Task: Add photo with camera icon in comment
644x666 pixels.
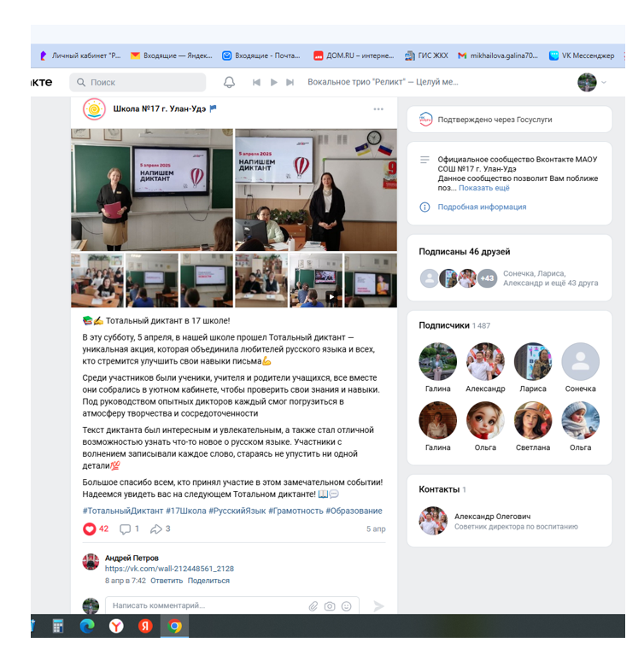Action: point(330,606)
